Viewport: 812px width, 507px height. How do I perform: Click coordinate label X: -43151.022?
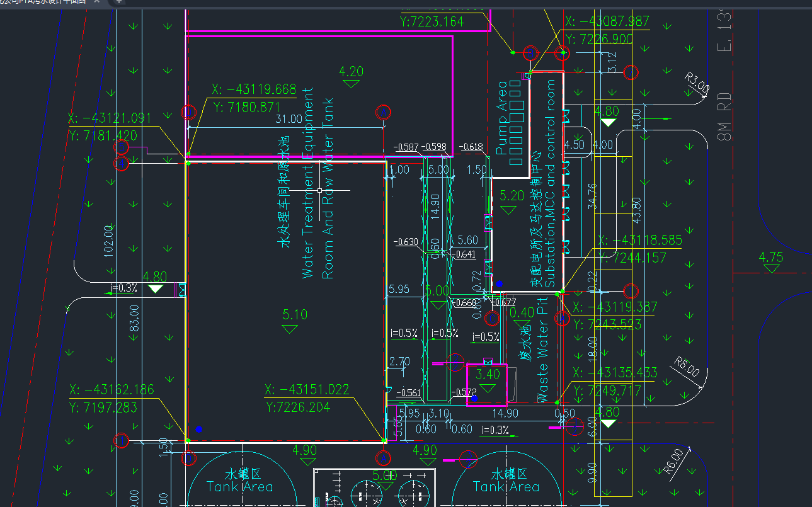307,390
